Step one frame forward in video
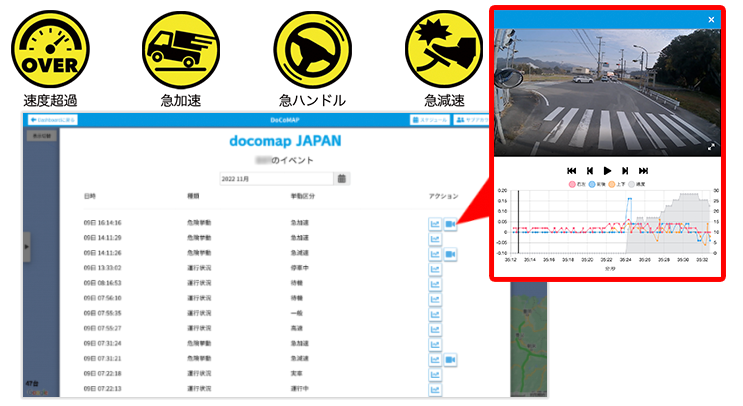This screenshot has width=743, height=406. (x=625, y=171)
